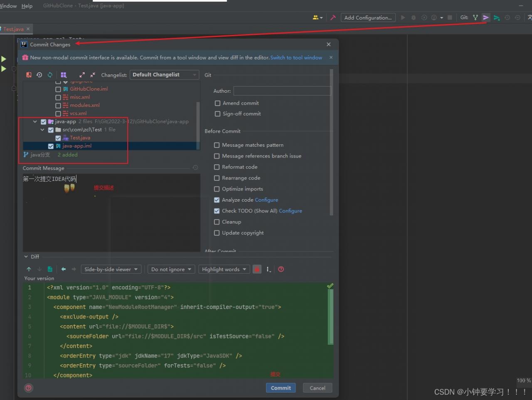
Task: Click the Switch to tool window link
Action: pyautogui.click(x=296, y=57)
